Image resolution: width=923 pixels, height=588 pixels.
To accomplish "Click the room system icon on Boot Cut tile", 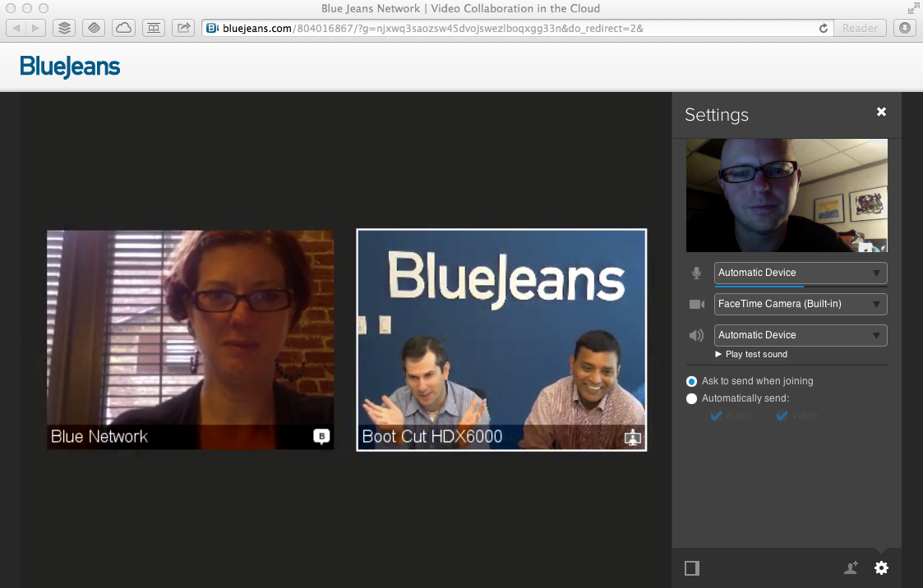I will (x=633, y=438).
